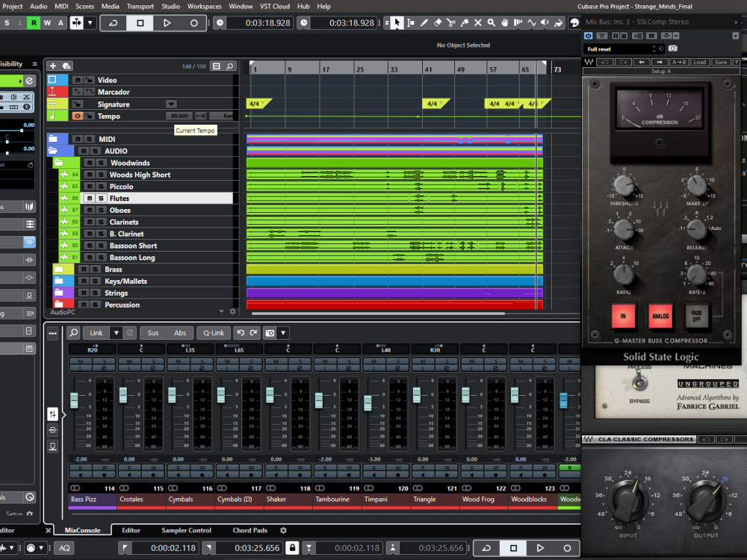747x560 pixels.
Task: Switch to the Chord Pads tab
Action: (250, 530)
